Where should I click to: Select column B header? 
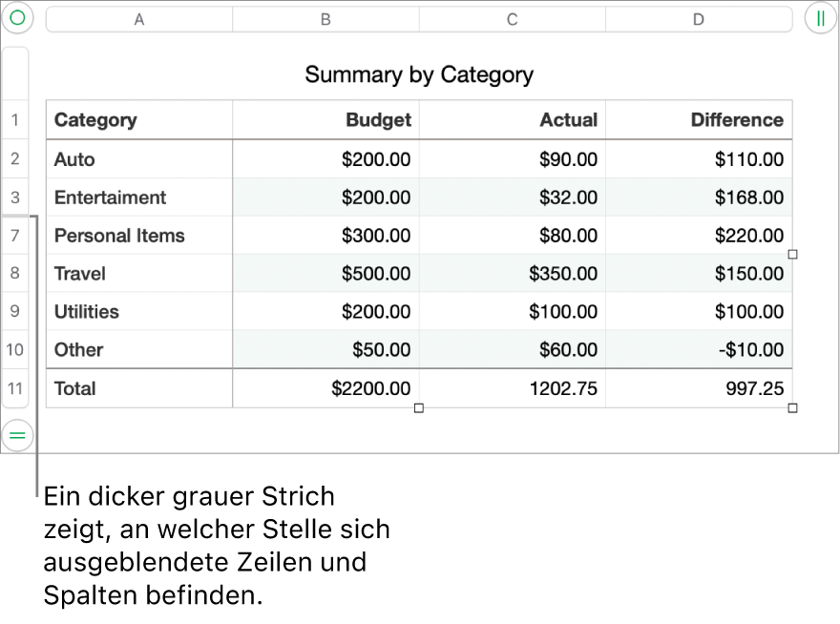[325, 19]
